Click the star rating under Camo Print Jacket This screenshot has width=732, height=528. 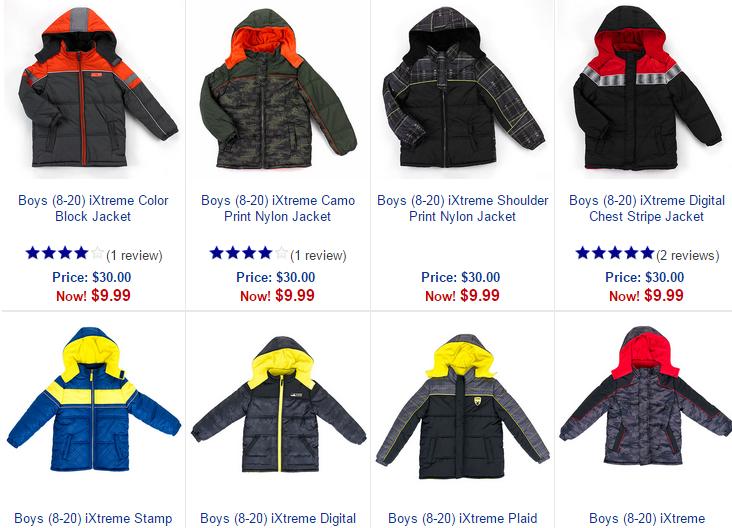tap(248, 253)
